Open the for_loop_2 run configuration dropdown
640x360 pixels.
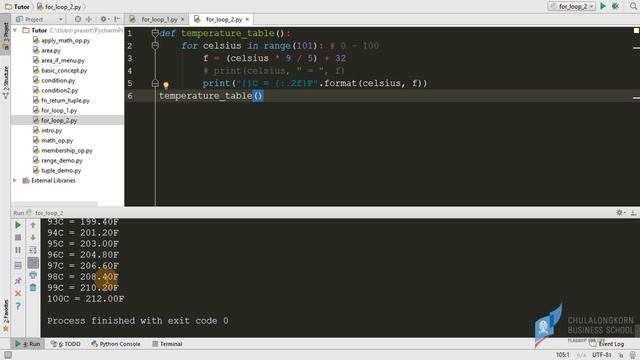click(x=571, y=6)
